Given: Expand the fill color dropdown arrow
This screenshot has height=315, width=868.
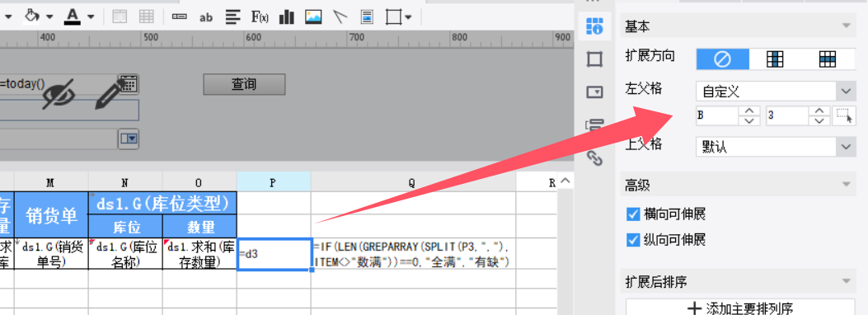Looking at the screenshot, I should (x=49, y=17).
